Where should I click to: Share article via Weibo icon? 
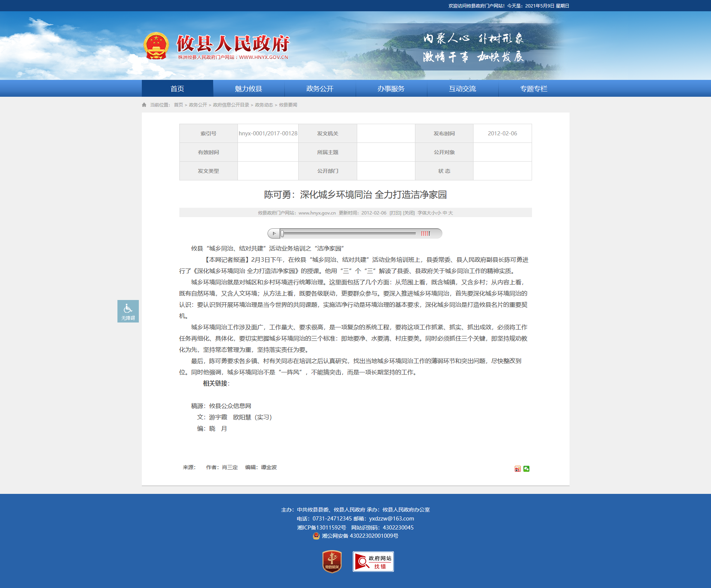click(x=517, y=469)
